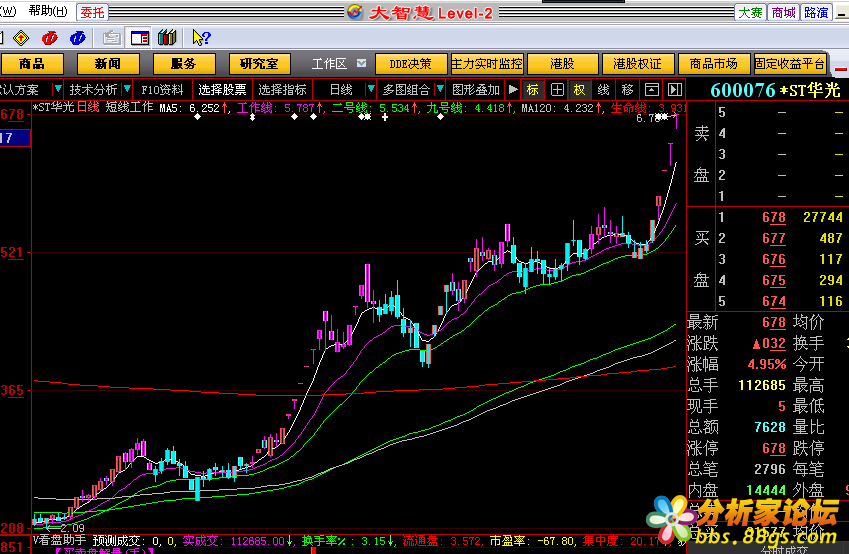
Task: Click the buy-5 price 674
Action: [774, 302]
